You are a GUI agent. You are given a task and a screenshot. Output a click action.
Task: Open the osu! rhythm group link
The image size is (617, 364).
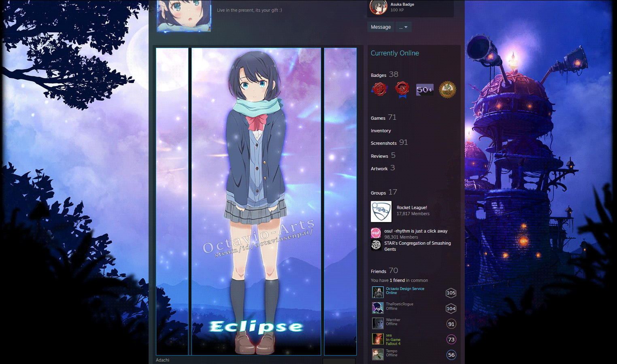(416, 231)
